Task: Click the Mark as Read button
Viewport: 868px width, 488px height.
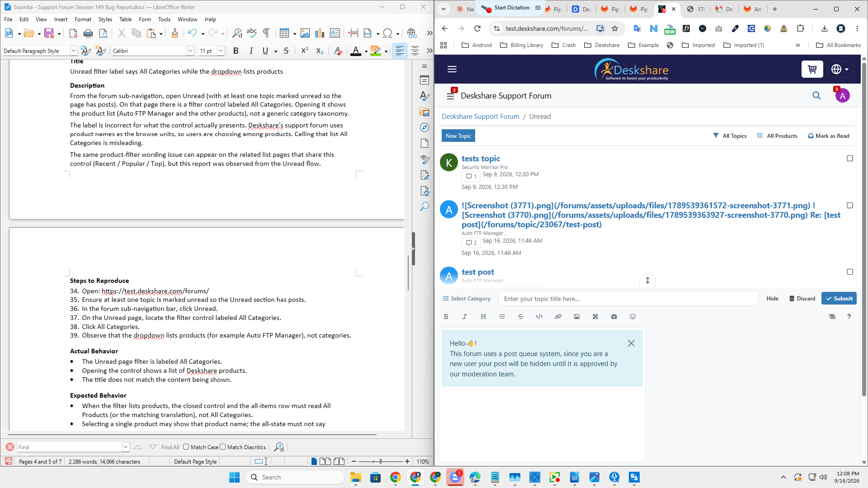Action: [828, 136]
